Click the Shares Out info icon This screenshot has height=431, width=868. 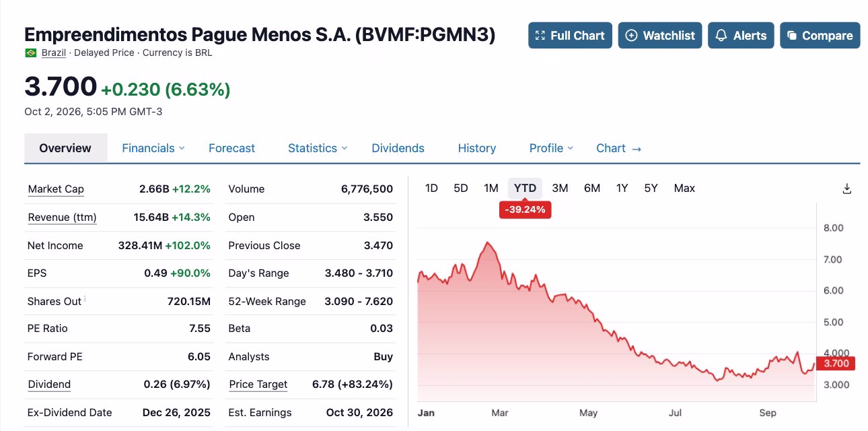click(x=85, y=298)
